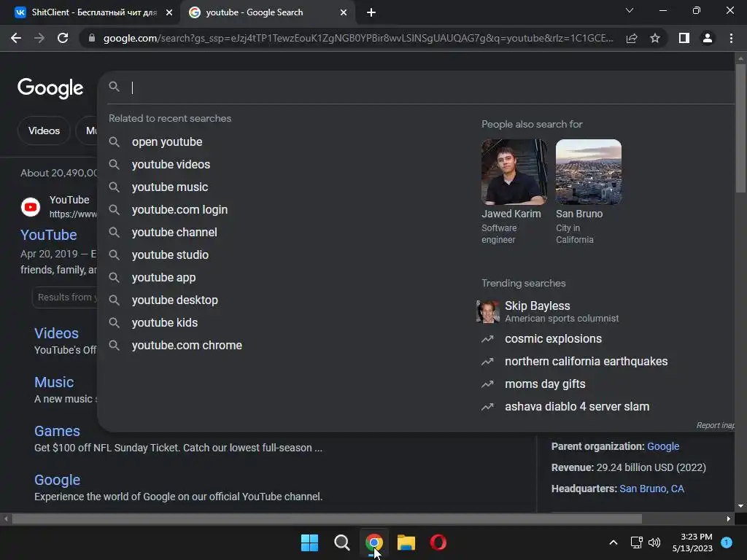Open a new tab with plus button
Screen dimensions: 747x560
371,12
